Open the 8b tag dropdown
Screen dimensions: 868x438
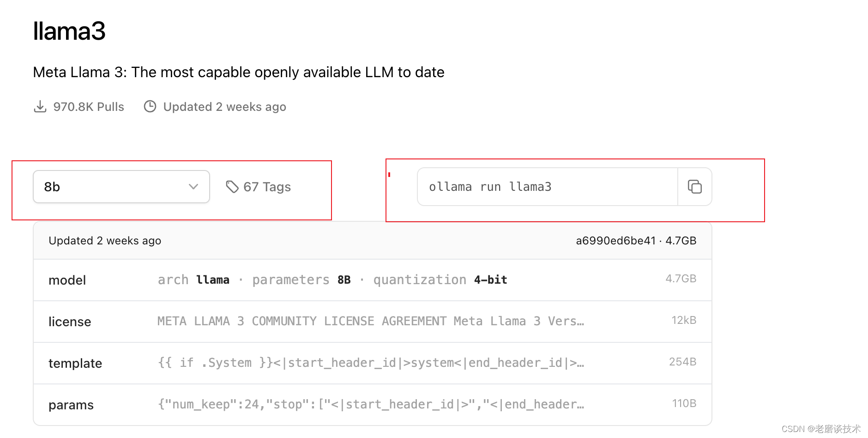(121, 187)
